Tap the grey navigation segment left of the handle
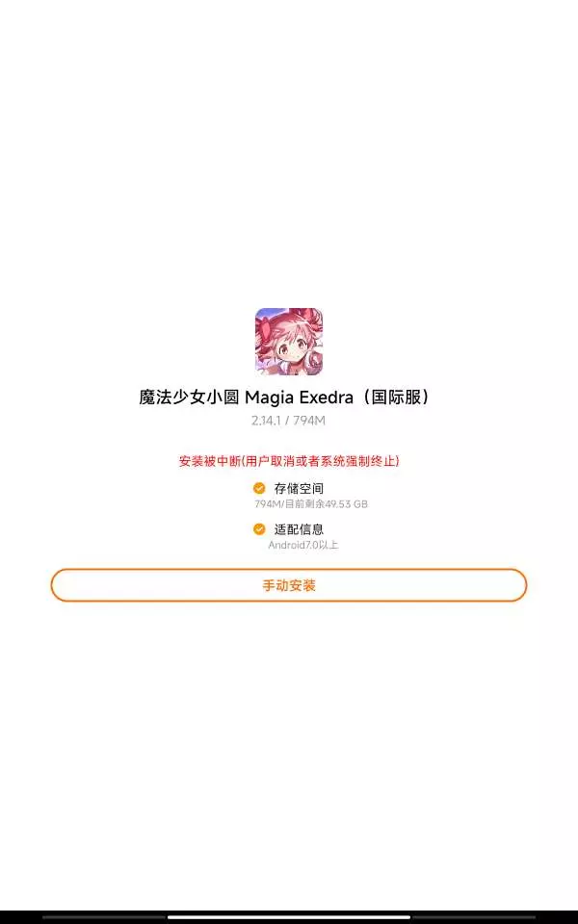This screenshot has height=924, width=578. click(x=104, y=917)
